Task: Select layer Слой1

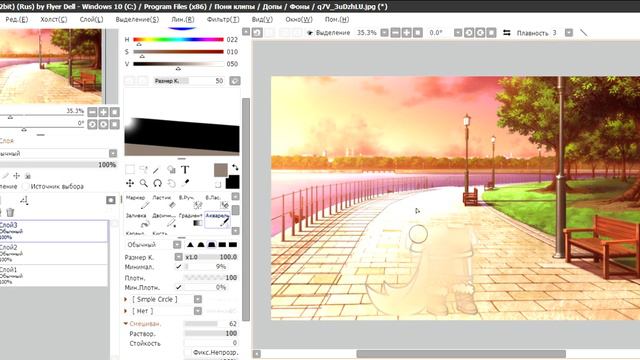Action: [53, 275]
